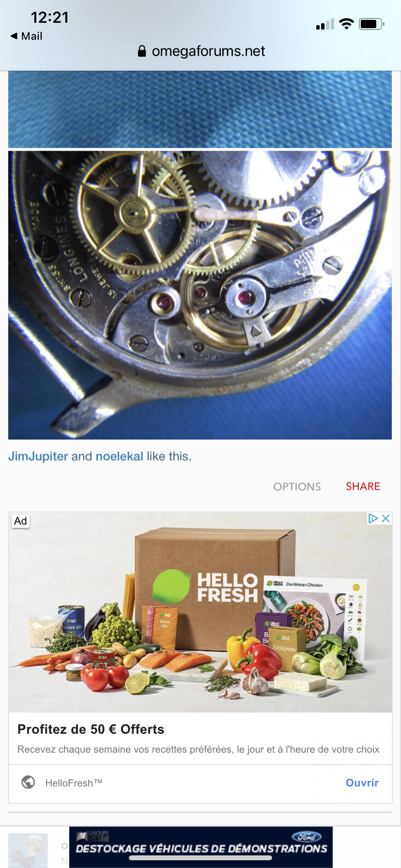The image size is (401, 868).
Task: Tap the globe icon beside HelloFresh
Action: pyautogui.click(x=29, y=782)
